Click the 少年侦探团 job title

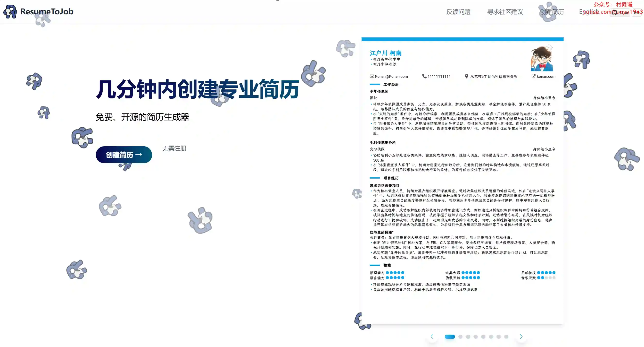pos(379,91)
